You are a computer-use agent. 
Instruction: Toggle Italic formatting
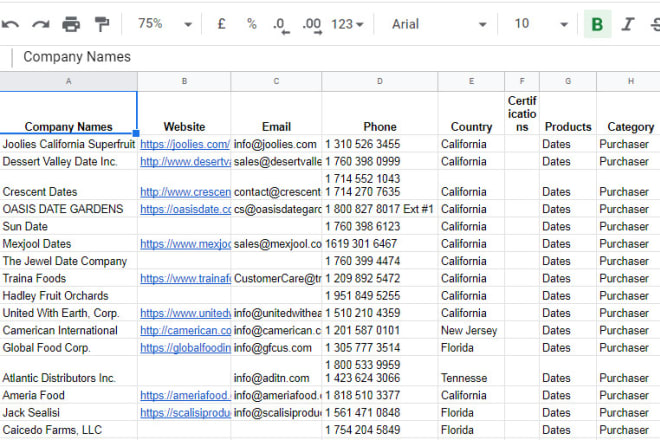click(628, 24)
